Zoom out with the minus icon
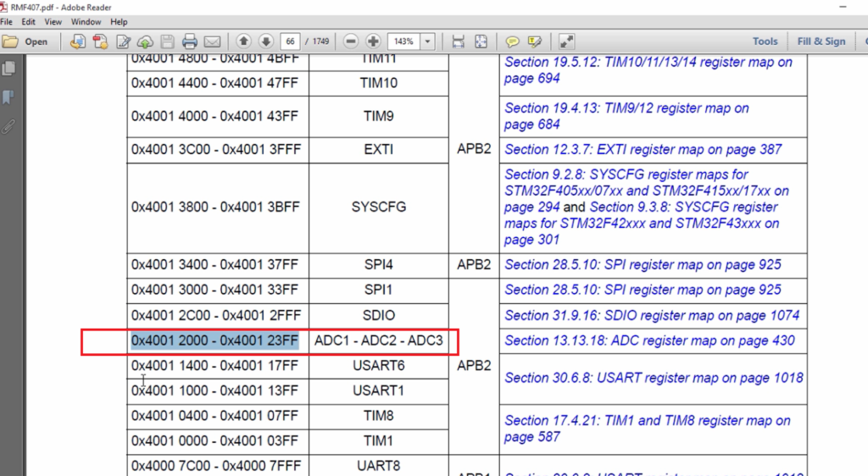 350,42
